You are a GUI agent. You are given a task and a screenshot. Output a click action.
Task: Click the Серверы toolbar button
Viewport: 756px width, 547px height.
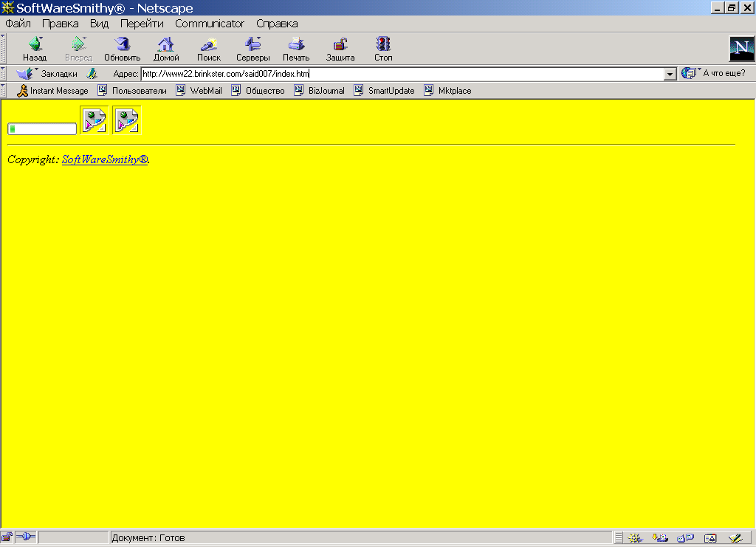252,49
